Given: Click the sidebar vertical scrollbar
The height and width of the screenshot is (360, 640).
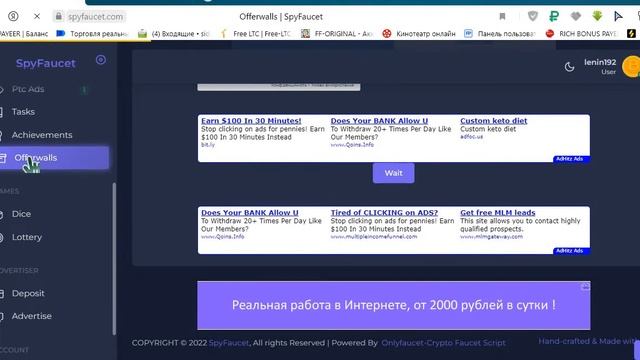Looking at the screenshot, I should click(114, 259).
